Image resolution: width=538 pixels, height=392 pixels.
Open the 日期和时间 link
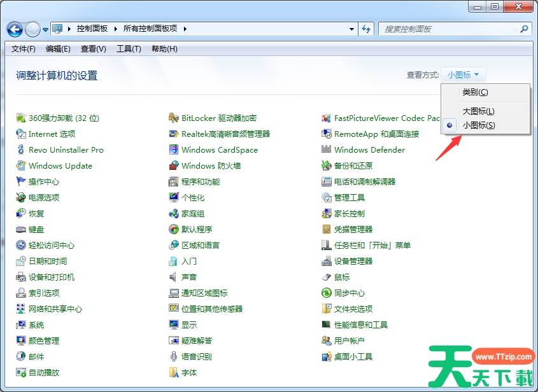tap(48, 261)
